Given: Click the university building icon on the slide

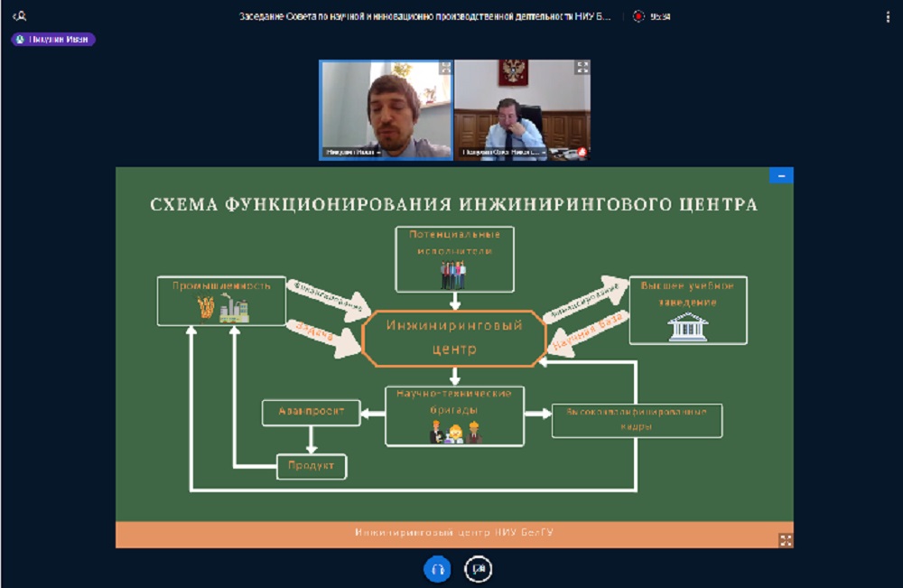Looking at the screenshot, I should coord(687,327).
